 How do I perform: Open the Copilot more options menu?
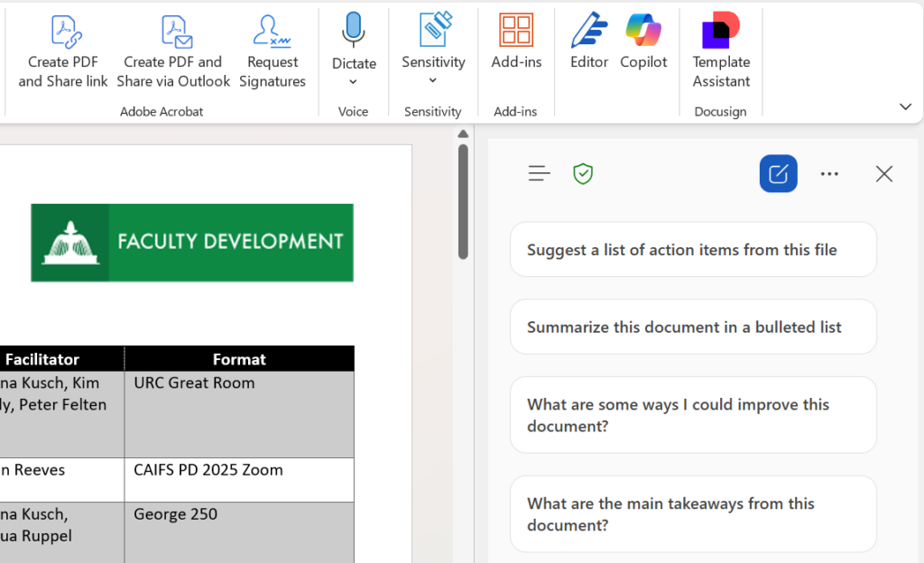tap(829, 173)
